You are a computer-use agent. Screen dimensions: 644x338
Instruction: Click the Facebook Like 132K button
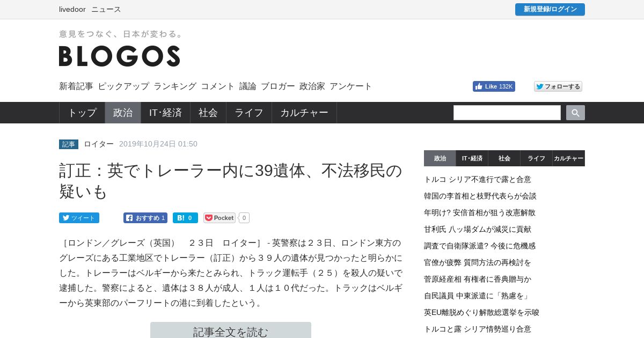(494, 86)
